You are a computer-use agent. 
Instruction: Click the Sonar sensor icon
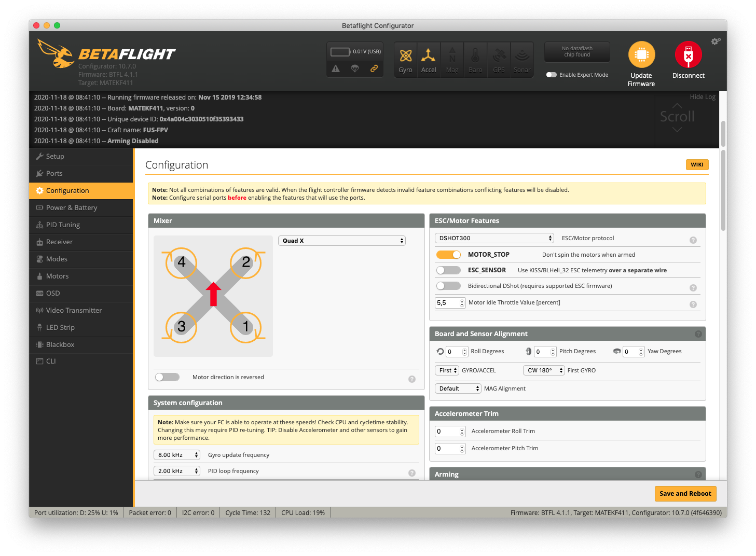coord(522,60)
